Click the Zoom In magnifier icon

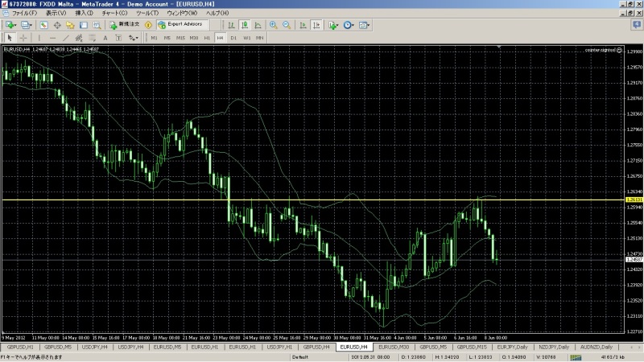click(x=273, y=25)
